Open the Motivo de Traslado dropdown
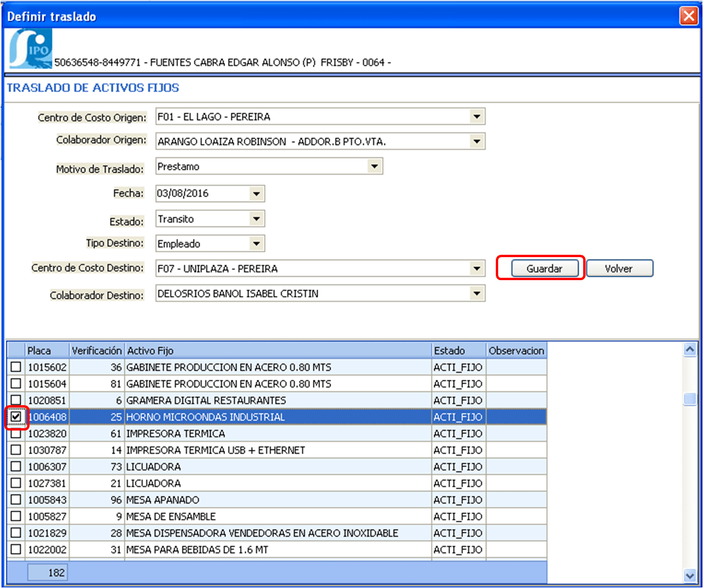This screenshot has width=703, height=588. [374, 166]
